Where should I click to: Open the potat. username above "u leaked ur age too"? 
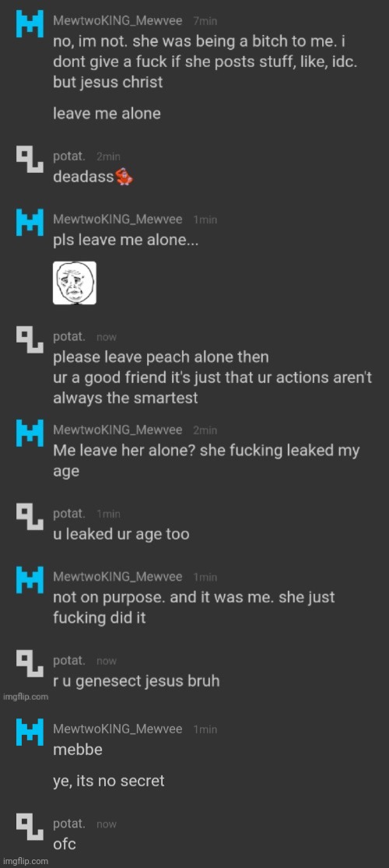click(x=68, y=514)
